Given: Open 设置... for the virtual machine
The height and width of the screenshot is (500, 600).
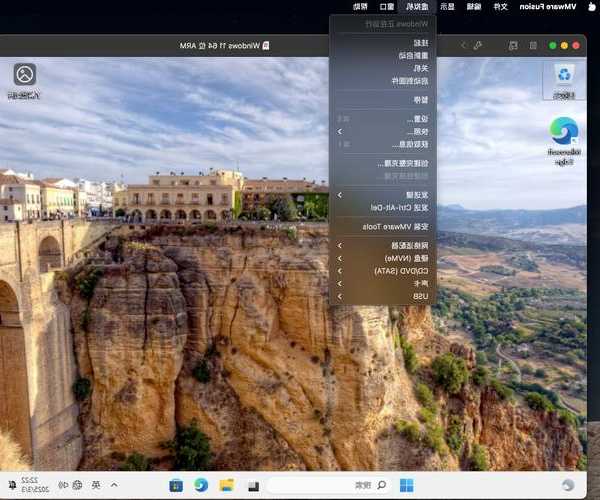Looking at the screenshot, I should [383, 119].
